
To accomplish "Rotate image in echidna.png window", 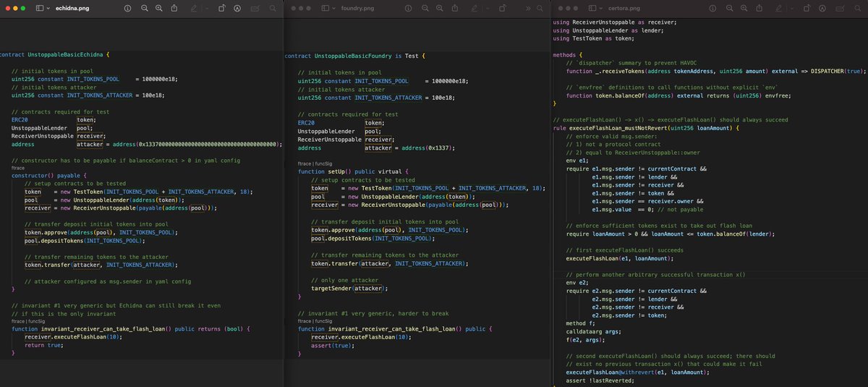I will [221, 9].
